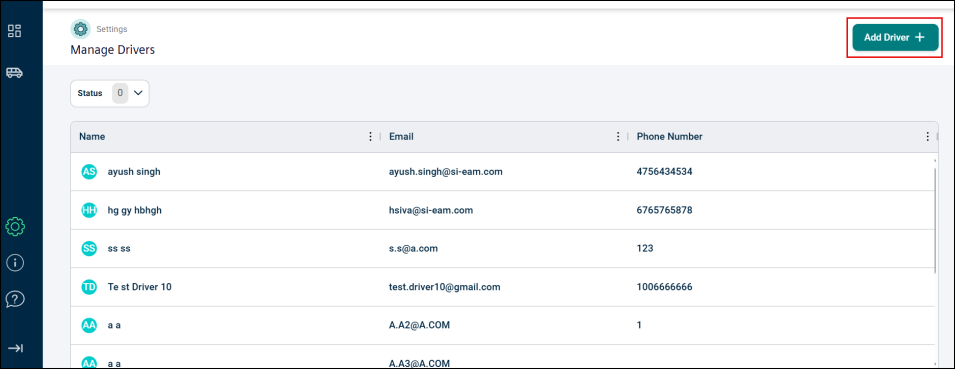
Task: Open the vehicles van icon in sidebar
Action: click(x=15, y=73)
